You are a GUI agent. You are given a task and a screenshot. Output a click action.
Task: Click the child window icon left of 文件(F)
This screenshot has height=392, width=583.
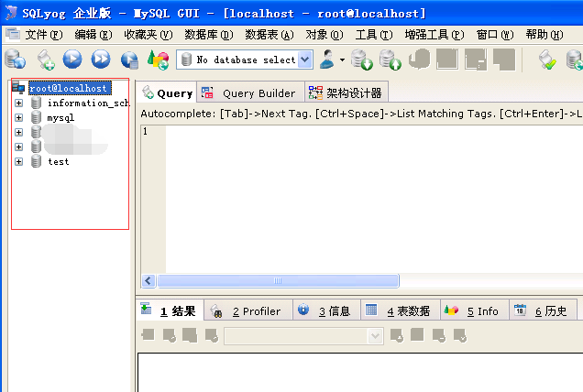pyautogui.click(x=13, y=34)
